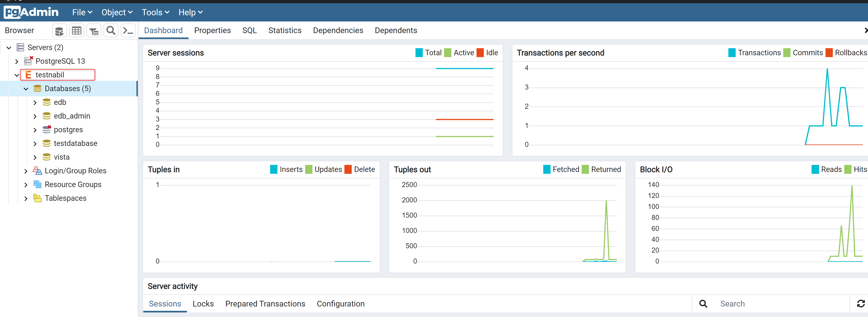
Task: Open the Configuration activity tab
Action: [341, 304]
